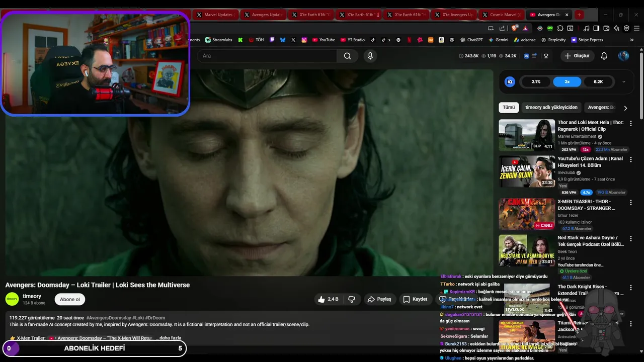Click the Loki video player area
The height and width of the screenshot is (362, 644).
[x=249, y=172]
